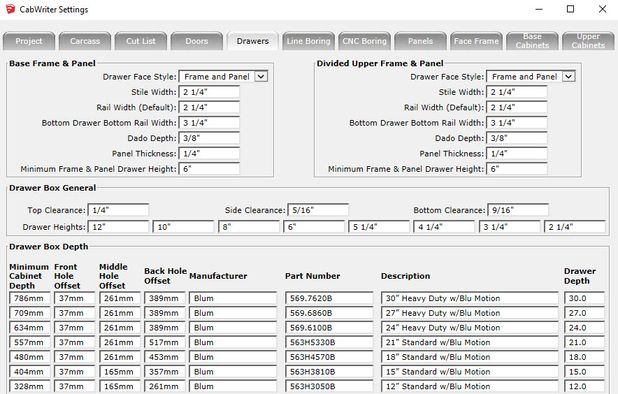Image resolution: width=618 pixels, height=394 pixels.
Task: Maximize the CabWriter Settings window
Action: [570, 9]
